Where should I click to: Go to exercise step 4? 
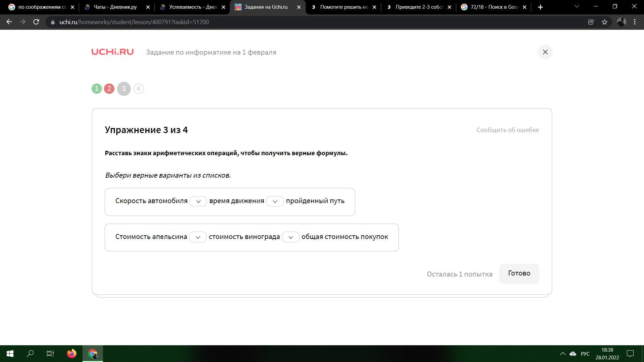click(x=139, y=89)
